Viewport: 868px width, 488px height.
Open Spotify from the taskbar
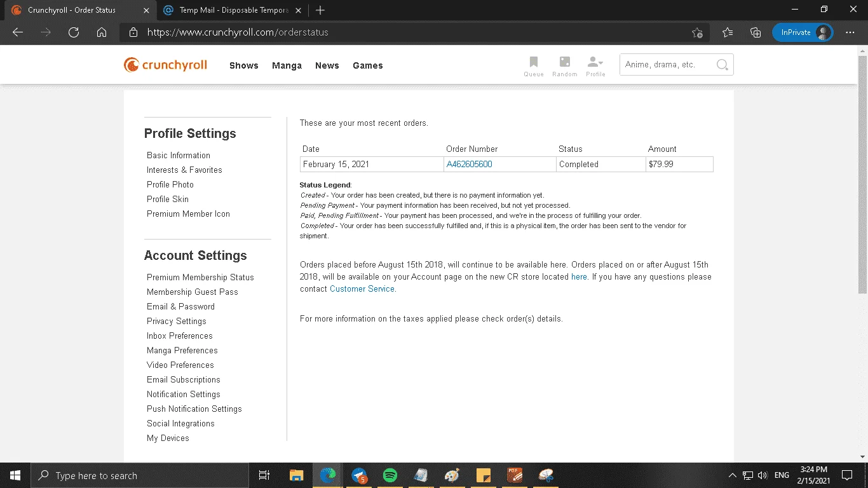tap(390, 475)
